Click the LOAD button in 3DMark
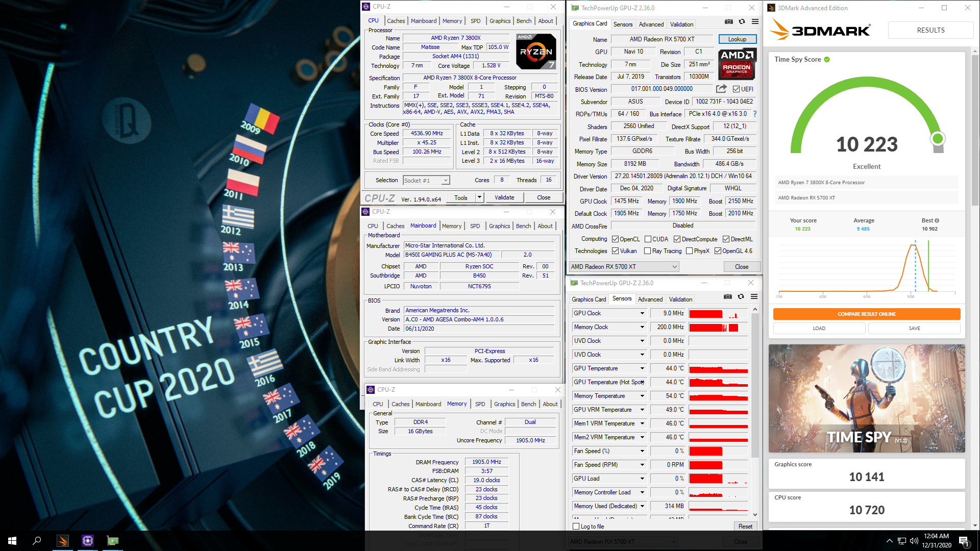The width and height of the screenshot is (980, 551). (x=819, y=329)
